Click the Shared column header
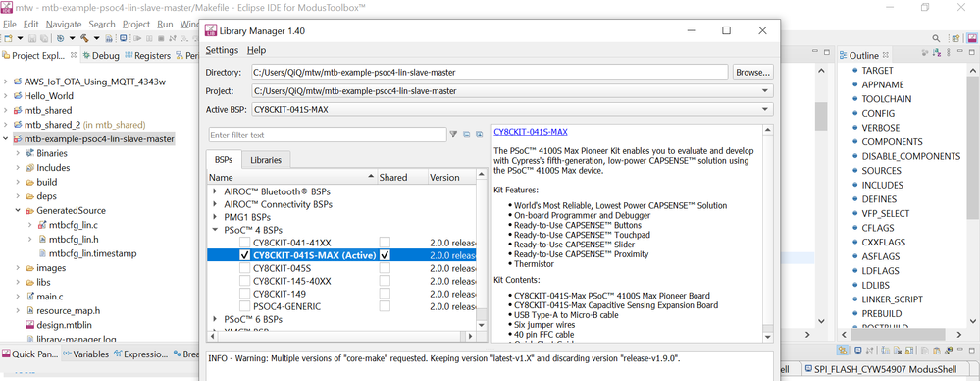This screenshot has width=980, height=381. [x=402, y=177]
